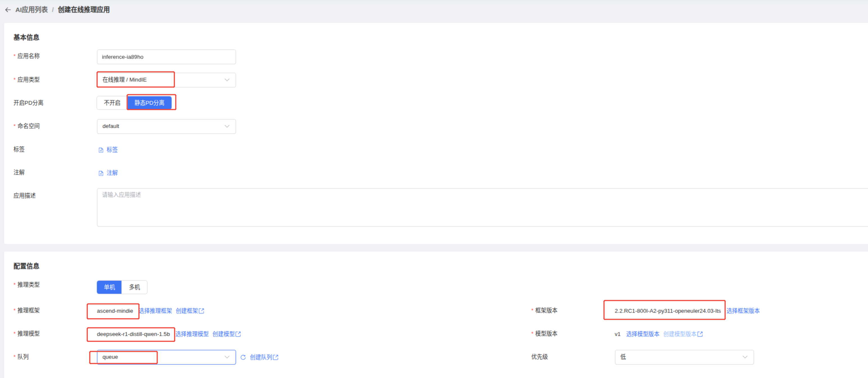The width and height of the screenshot is (868, 378).
Task: Click the back arrow icon
Action: (x=8, y=10)
